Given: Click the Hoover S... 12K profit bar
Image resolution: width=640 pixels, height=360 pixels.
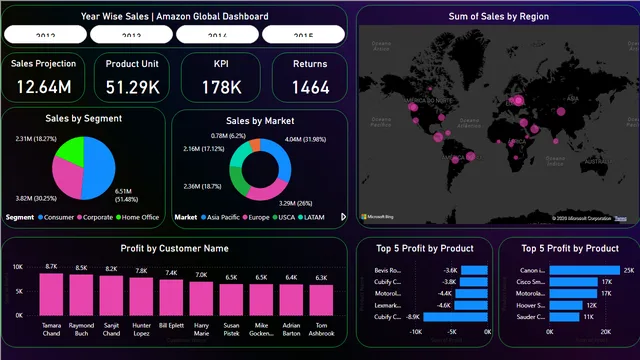Looking at the screenshot, I should coord(566,305).
